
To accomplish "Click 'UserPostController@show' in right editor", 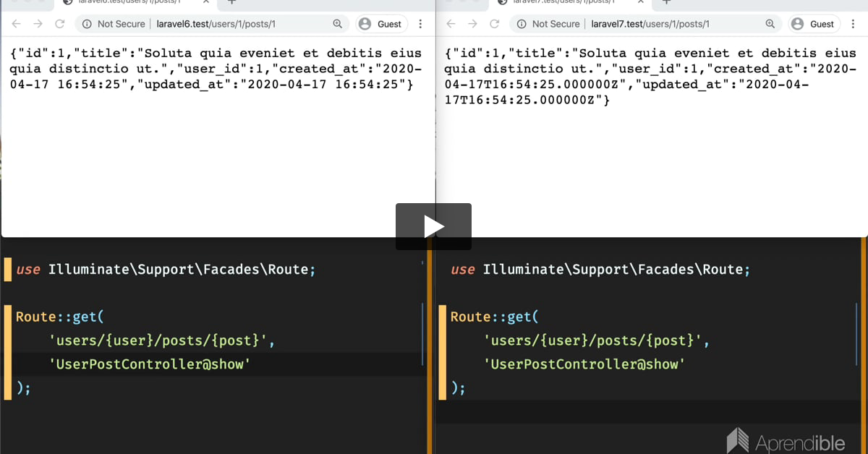I will 584,364.
